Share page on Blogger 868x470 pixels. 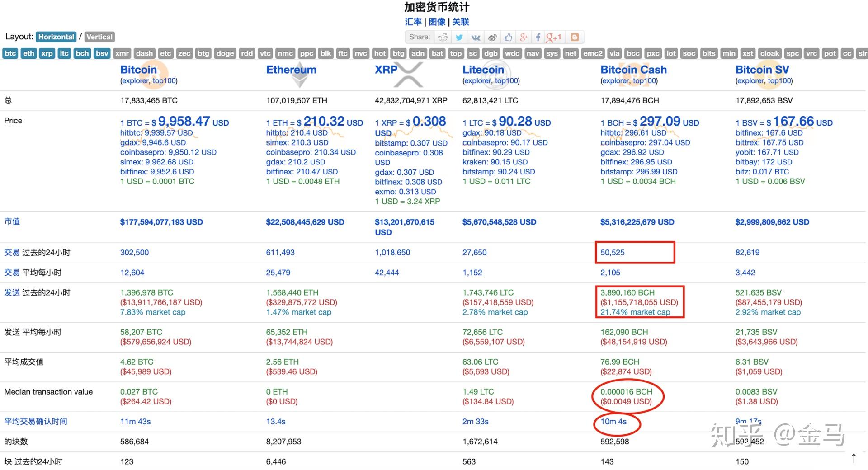coord(575,37)
